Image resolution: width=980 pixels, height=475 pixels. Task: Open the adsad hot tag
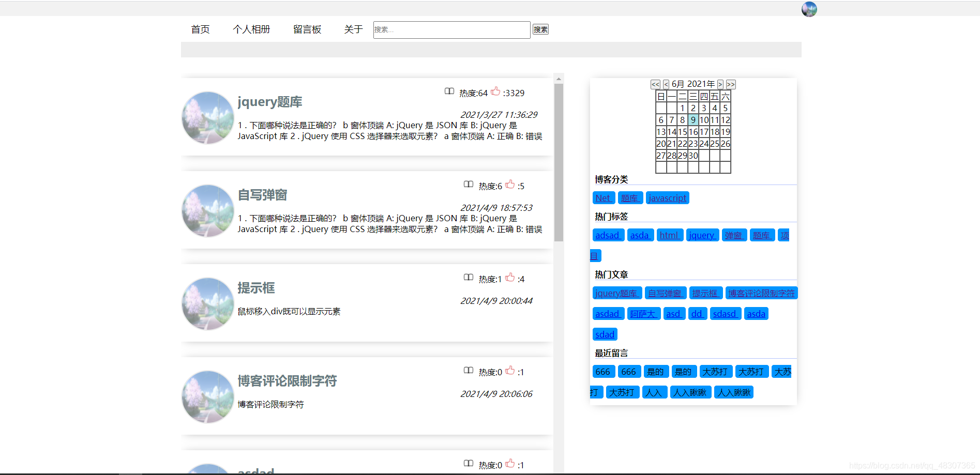point(608,235)
